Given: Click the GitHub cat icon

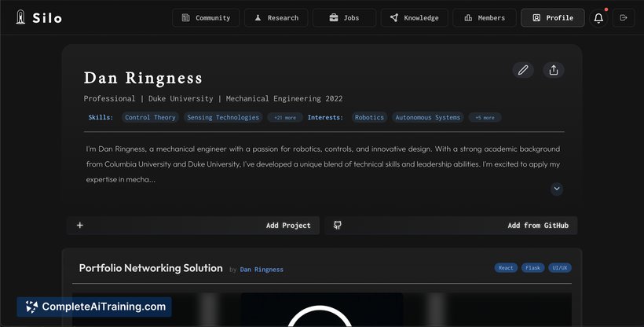Looking at the screenshot, I should point(337,225).
